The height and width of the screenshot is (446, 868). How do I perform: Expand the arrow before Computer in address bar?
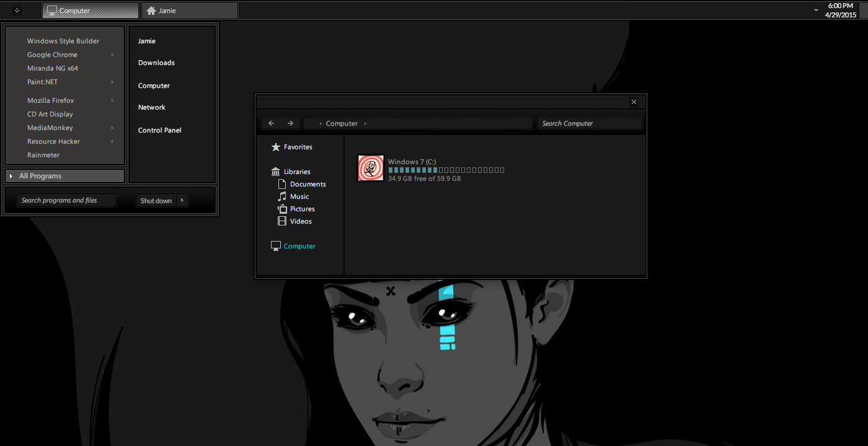coord(320,123)
